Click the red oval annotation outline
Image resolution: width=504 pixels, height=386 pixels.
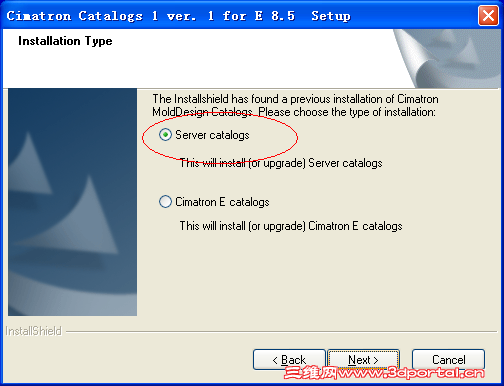[x=220, y=137]
